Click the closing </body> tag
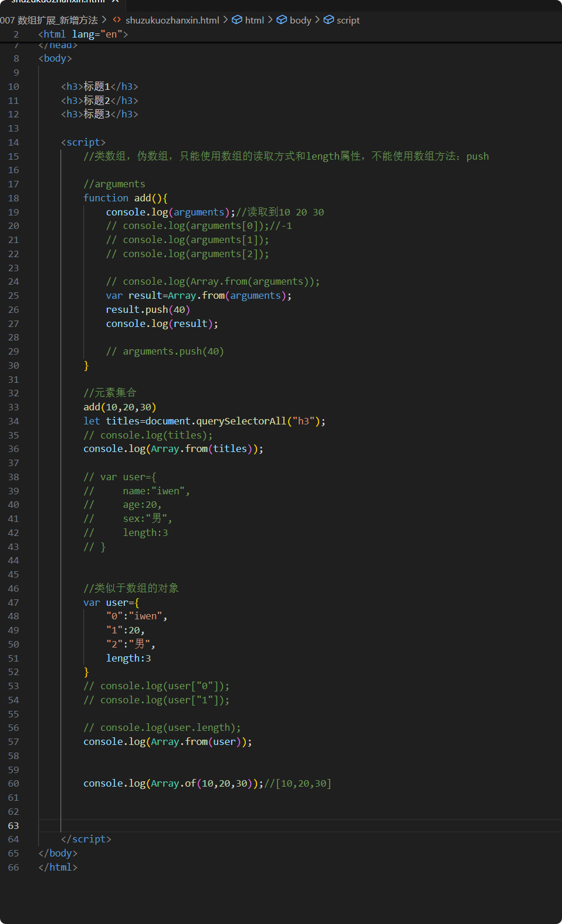 tap(58, 854)
